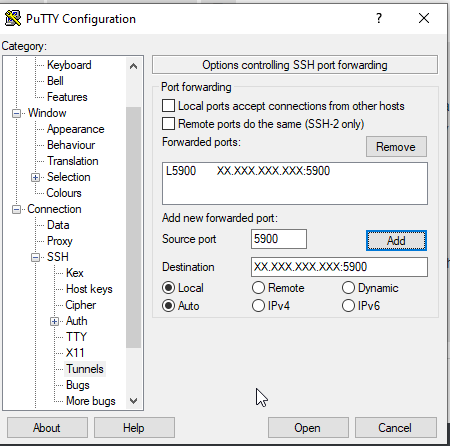Open the Proxy category
The image size is (450, 446).
60,241
